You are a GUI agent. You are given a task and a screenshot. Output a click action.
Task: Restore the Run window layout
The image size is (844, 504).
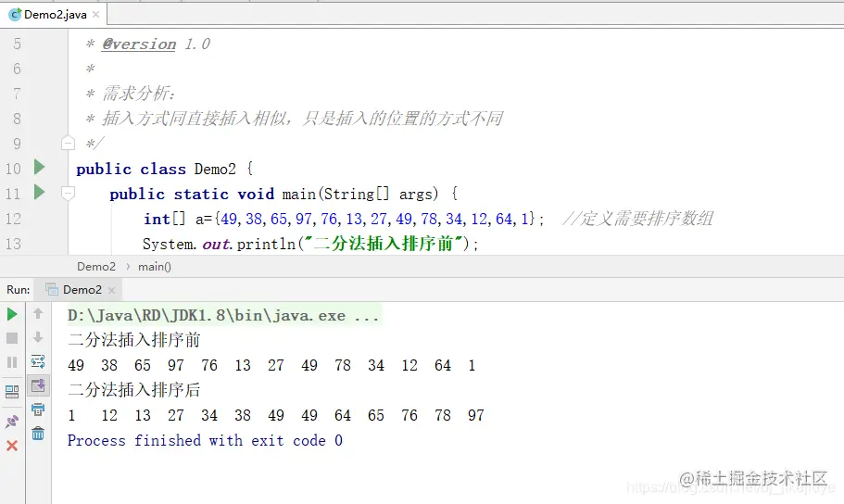(12, 392)
